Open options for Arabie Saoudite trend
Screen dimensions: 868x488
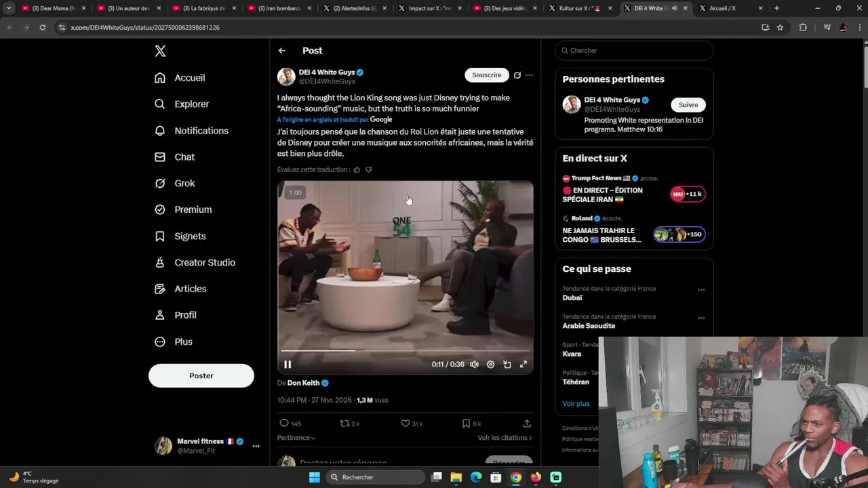(701, 317)
